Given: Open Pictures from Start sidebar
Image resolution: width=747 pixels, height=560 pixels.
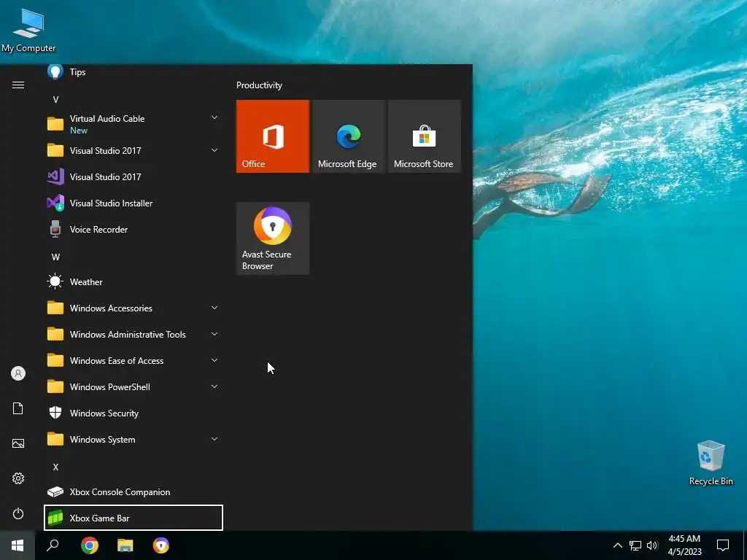Looking at the screenshot, I should tap(18, 443).
